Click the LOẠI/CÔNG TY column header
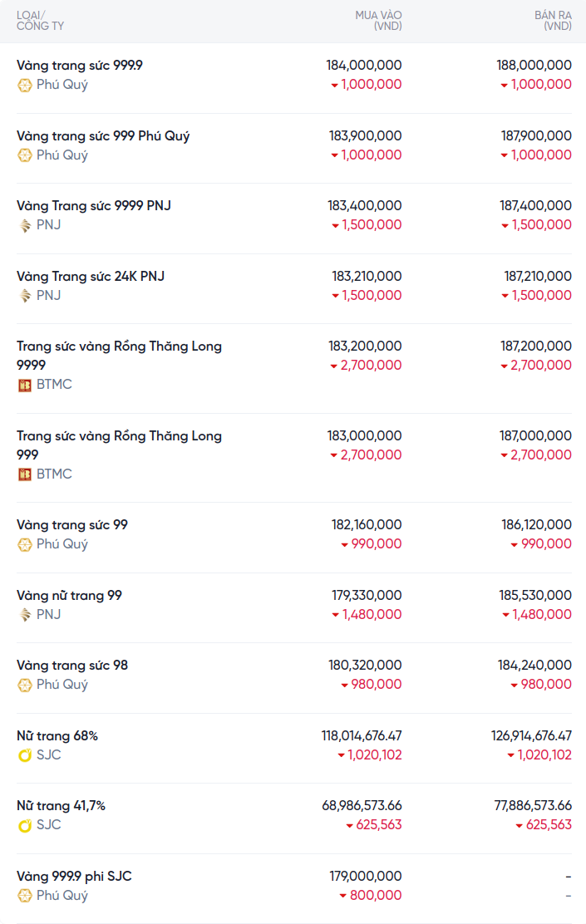586x924 pixels. tap(40, 21)
